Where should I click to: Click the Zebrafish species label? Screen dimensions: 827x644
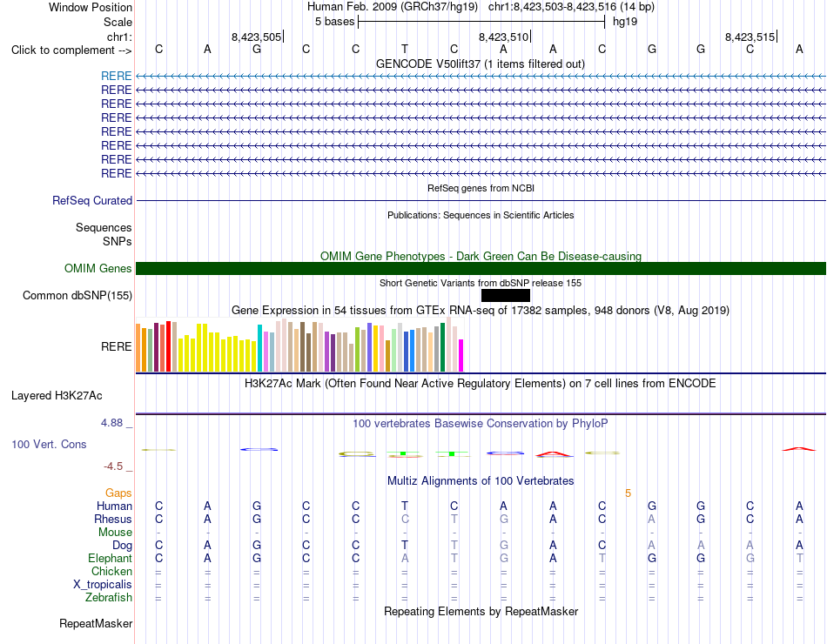(109, 598)
